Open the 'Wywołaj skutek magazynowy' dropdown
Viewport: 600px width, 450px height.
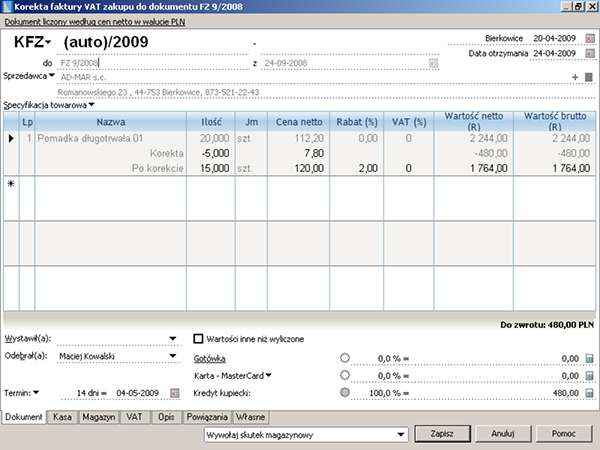click(x=400, y=435)
